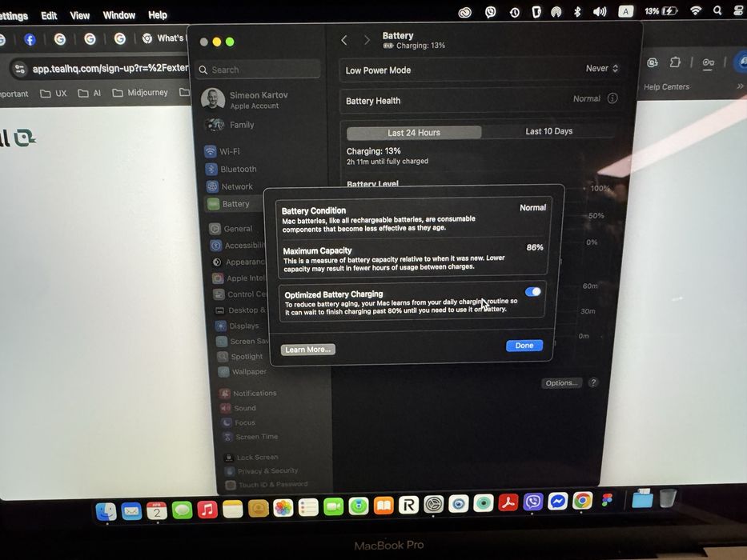This screenshot has width=747, height=560.
Task: Open the Window menu
Action: coord(119,15)
